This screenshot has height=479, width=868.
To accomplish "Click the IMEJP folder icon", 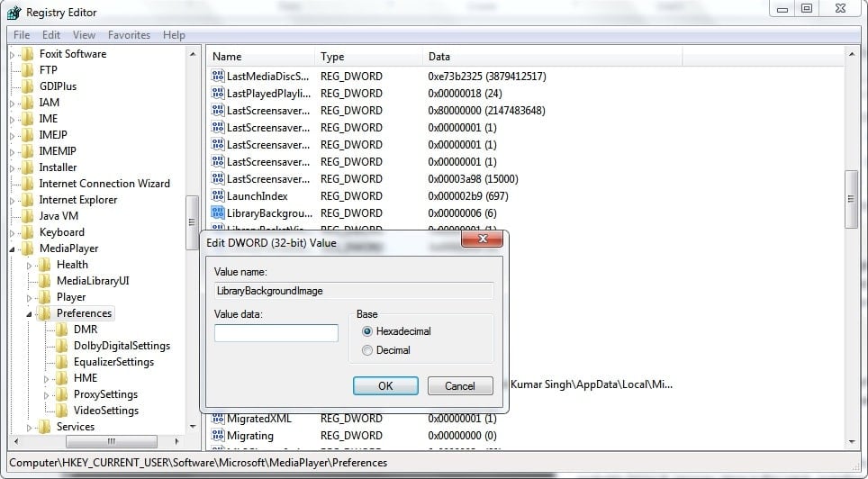I will (27, 134).
